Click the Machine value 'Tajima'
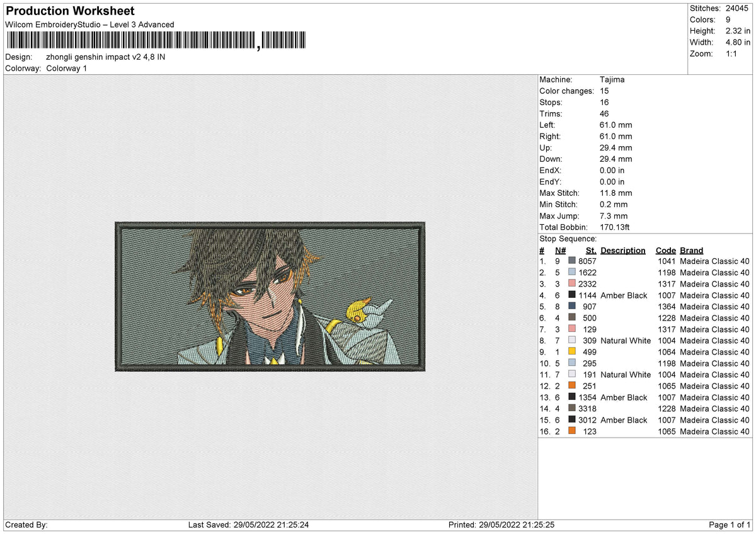The height and width of the screenshot is (534, 756). [x=612, y=80]
